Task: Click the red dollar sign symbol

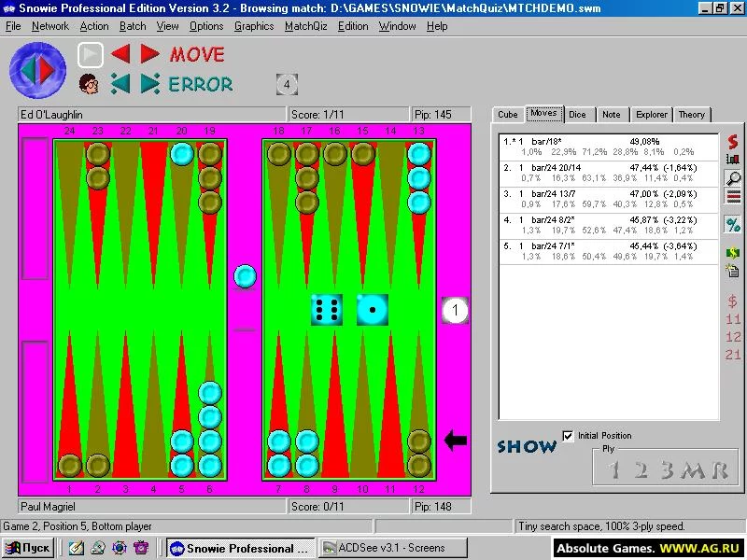Action: tap(733, 301)
